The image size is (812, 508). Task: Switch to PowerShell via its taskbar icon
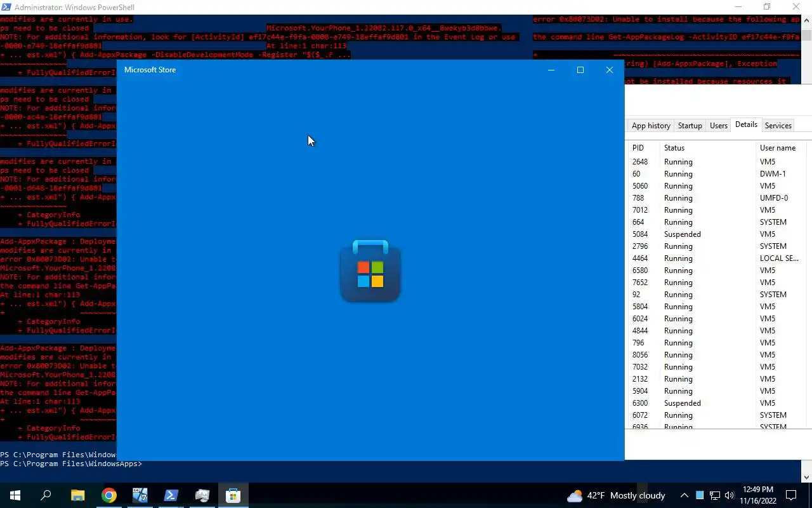tap(171, 495)
